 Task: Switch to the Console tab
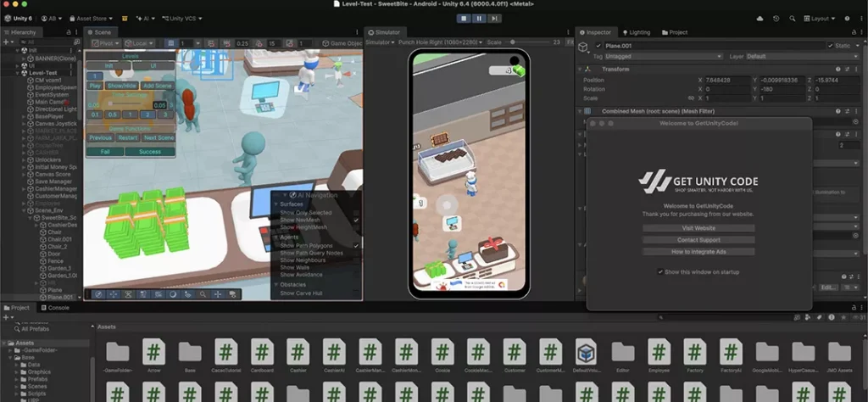55,308
